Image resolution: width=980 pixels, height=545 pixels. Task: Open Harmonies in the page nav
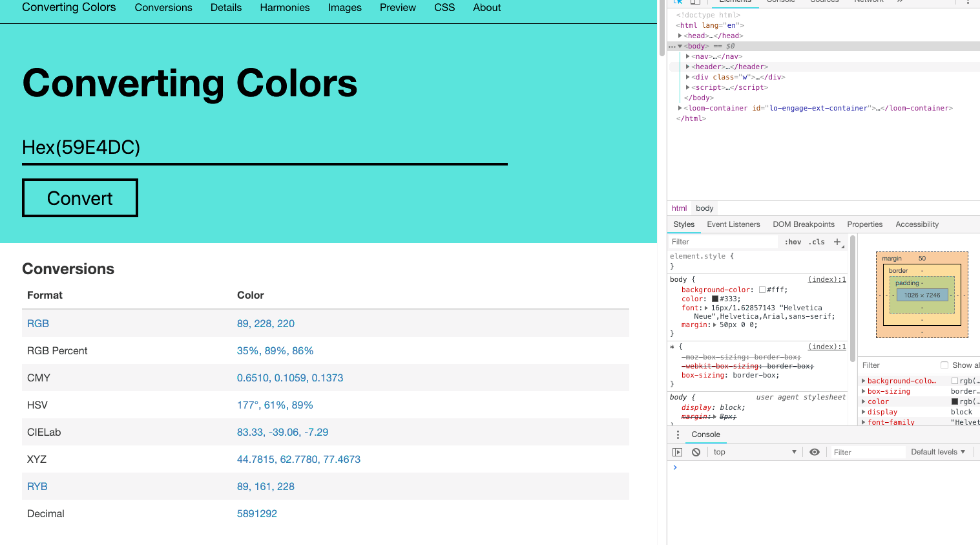pyautogui.click(x=285, y=8)
